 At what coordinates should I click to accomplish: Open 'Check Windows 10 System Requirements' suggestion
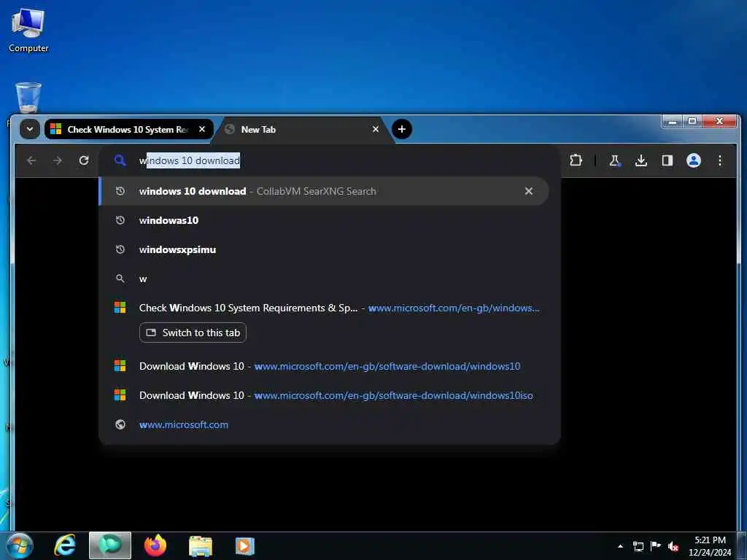point(324,308)
